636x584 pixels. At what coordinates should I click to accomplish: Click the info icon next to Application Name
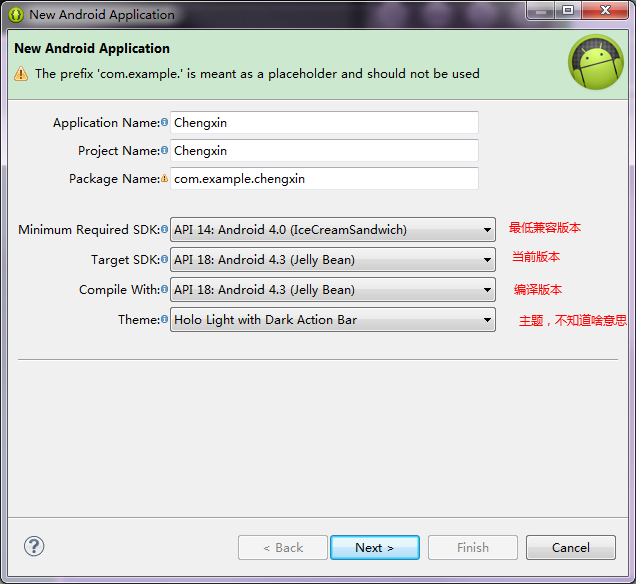click(164, 122)
